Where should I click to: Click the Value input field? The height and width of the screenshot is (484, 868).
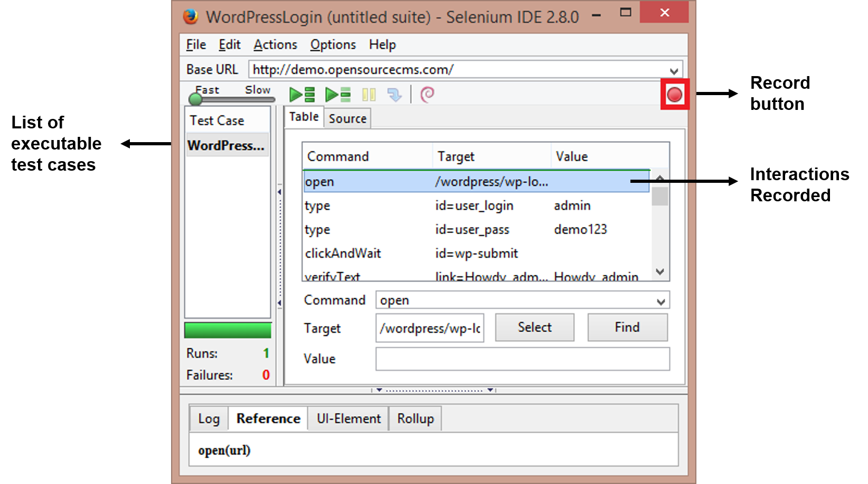point(522,359)
